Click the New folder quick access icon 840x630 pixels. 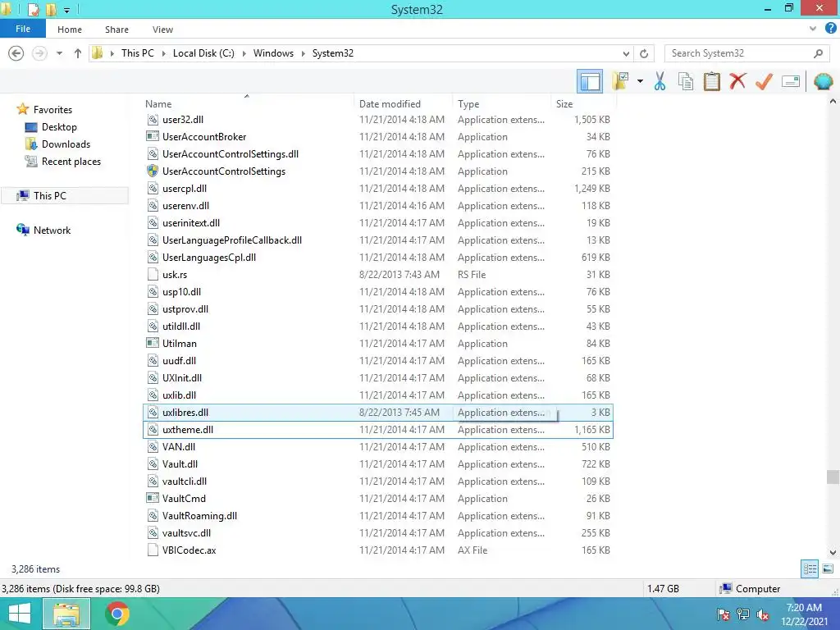point(51,9)
